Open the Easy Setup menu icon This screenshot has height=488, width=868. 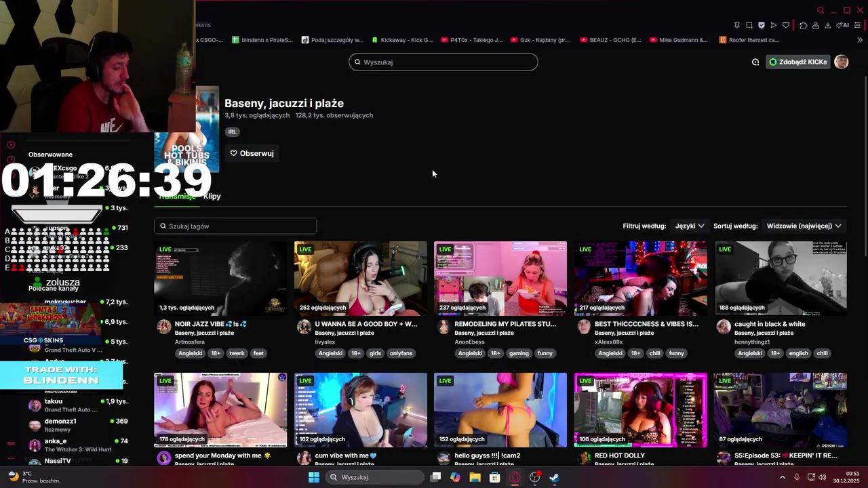click(x=858, y=25)
